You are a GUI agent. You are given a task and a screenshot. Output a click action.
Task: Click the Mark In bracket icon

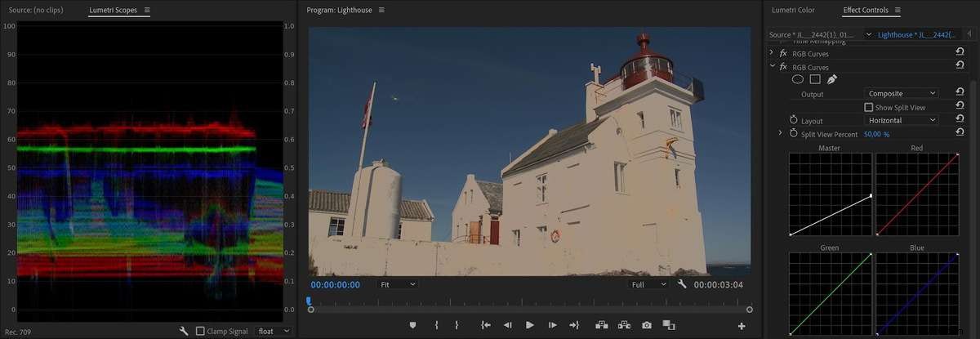point(437,325)
